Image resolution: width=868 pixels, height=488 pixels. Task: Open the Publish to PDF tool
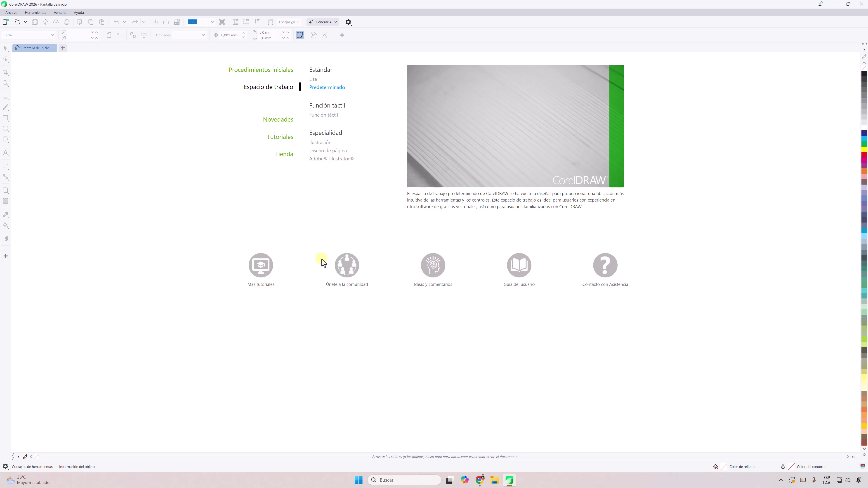177,22
